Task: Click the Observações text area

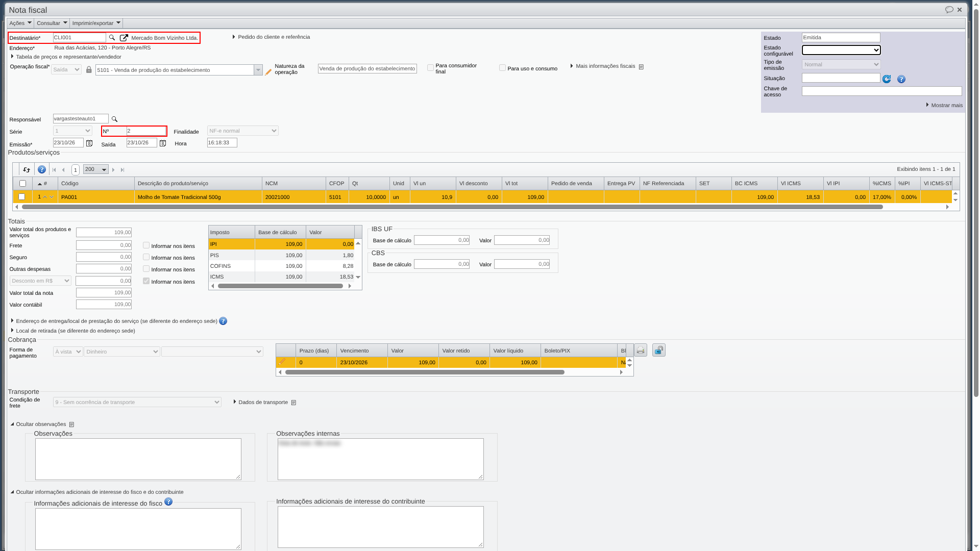Action: [138, 459]
